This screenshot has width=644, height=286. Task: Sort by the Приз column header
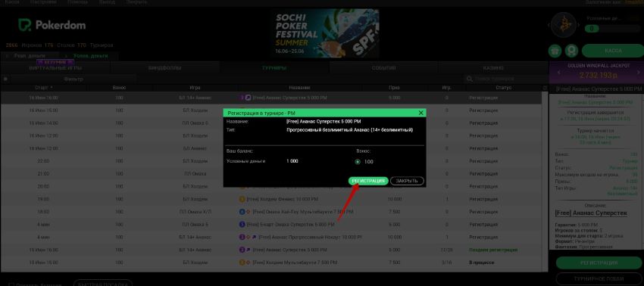pyautogui.click(x=394, y=88)
